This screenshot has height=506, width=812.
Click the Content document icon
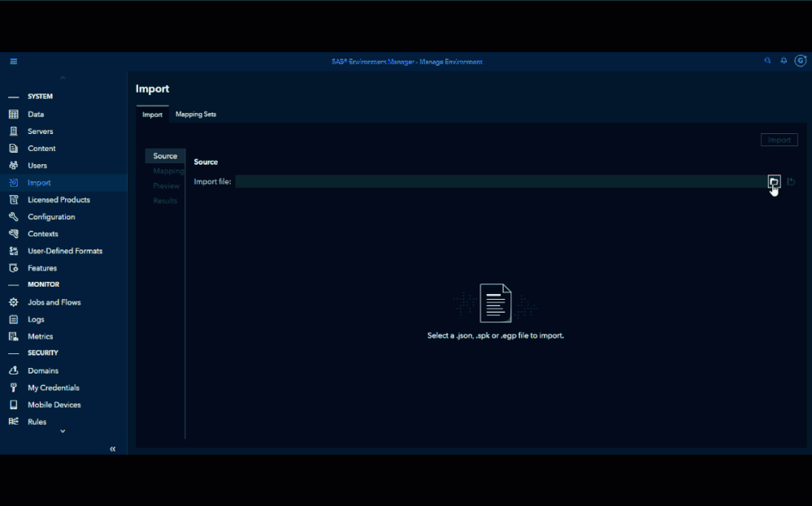click(14, 149)
